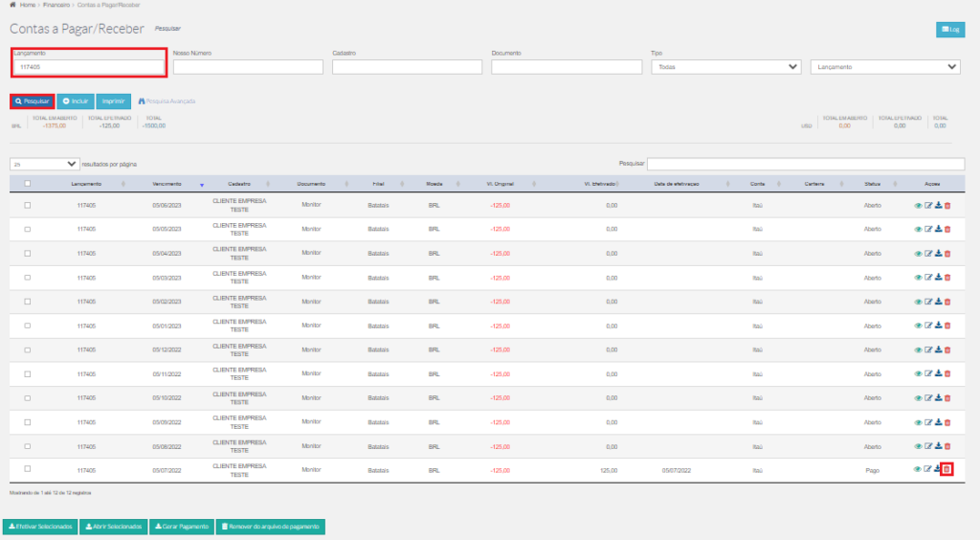Delete the 05/10/2022 entry
The height and width of the screenshot is (540, 980).
[947, 398]
